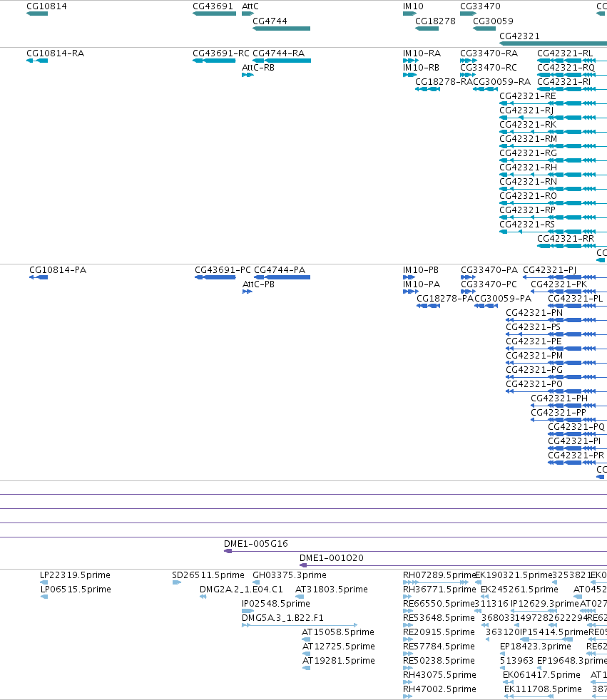Select the CG18278 gene label

pyautogui.click(x=436, y=21)
